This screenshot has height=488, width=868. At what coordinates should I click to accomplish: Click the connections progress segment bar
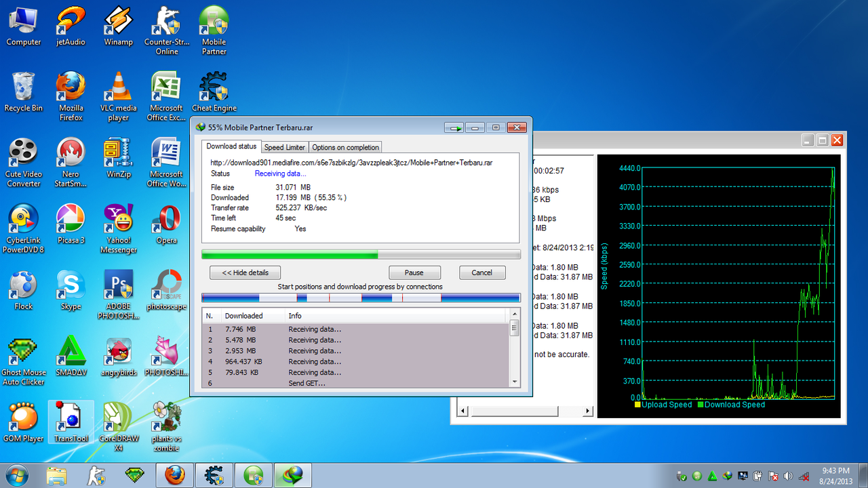361,298
